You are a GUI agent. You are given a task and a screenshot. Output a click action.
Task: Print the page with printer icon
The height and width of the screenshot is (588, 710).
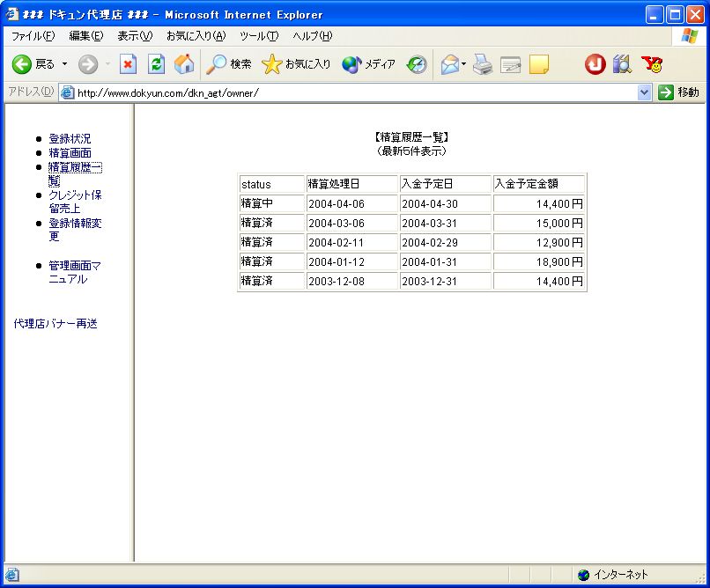coord(483,64)
